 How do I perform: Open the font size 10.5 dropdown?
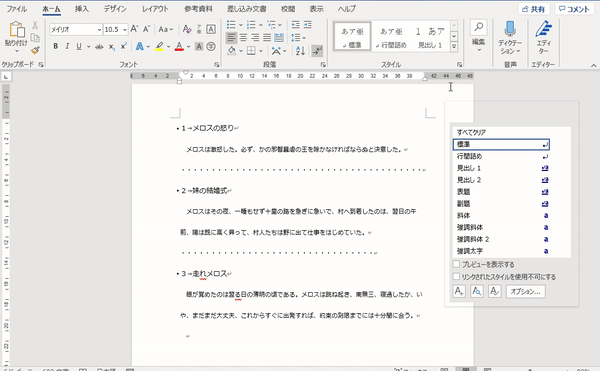click(125, 29)
